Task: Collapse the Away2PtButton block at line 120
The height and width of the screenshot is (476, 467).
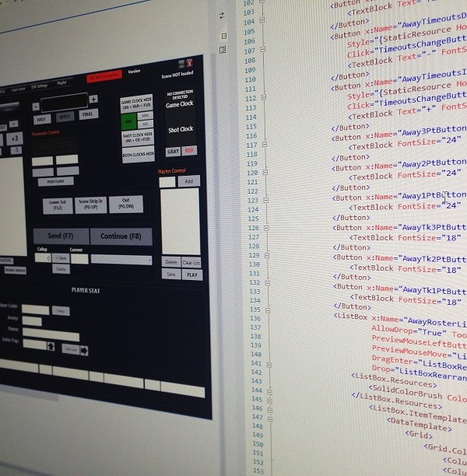Action: [265, 173]
